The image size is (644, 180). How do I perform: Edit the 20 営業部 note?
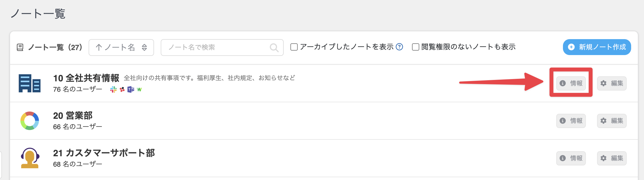coord(612,121)
